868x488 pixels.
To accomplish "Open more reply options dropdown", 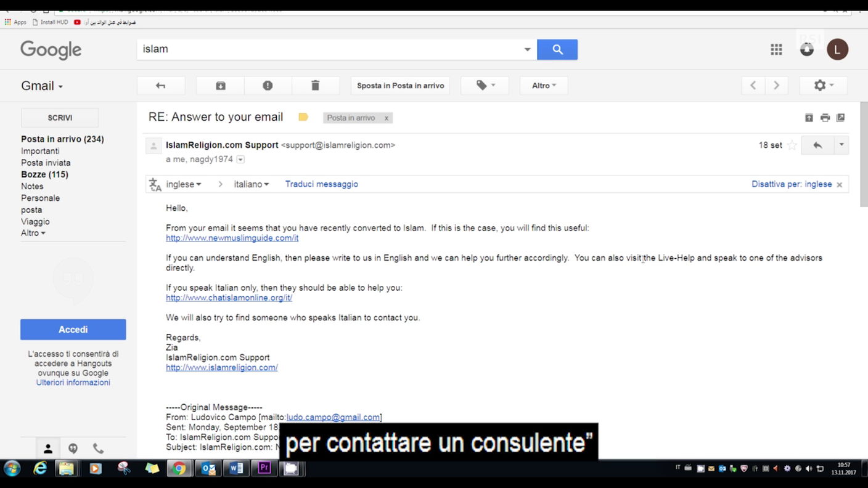I will [841, 145].
